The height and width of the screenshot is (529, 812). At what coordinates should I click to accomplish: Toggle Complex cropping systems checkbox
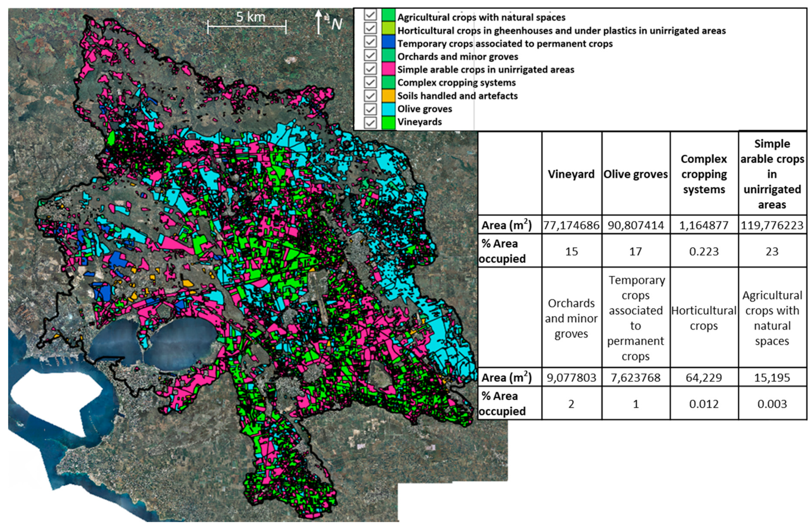tap(370, 82)
